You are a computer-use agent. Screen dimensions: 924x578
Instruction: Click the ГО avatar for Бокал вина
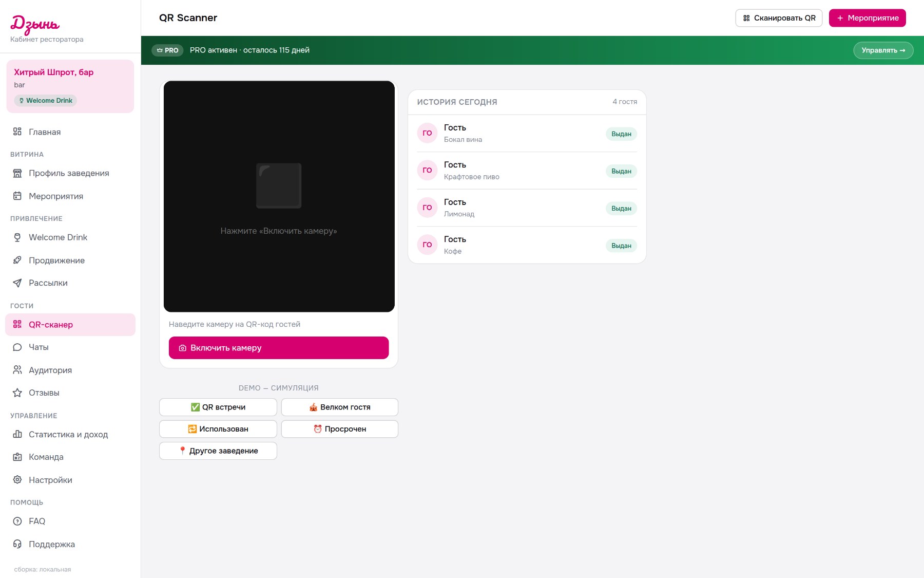[x=427, y=133]
